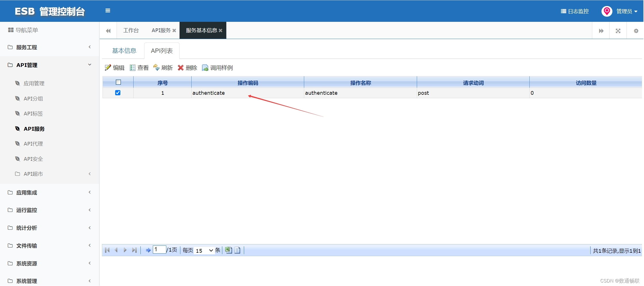Open API标签 in the sidebar
Image resolution: width=644 pixels, height=286 pixels.
[33, 113]
